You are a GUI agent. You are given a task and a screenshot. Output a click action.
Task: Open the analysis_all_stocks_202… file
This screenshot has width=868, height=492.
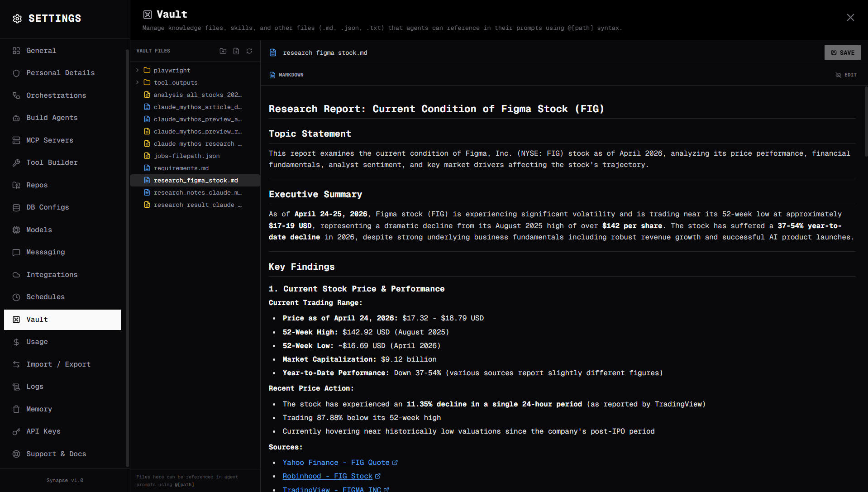pyautogui.click(x=195, y=95)
